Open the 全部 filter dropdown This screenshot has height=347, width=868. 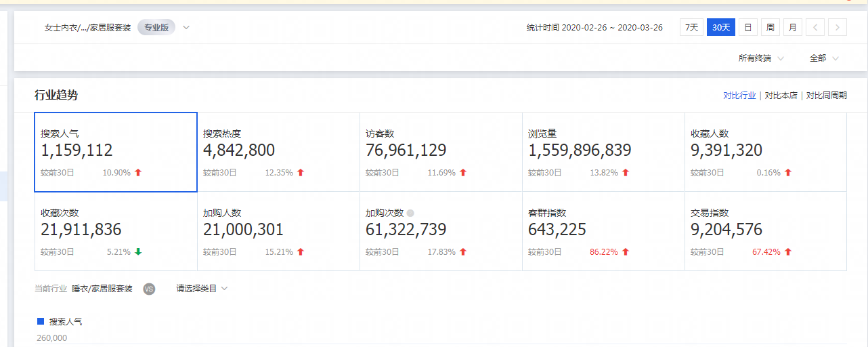pyautogui.click(x=824, y=58)
